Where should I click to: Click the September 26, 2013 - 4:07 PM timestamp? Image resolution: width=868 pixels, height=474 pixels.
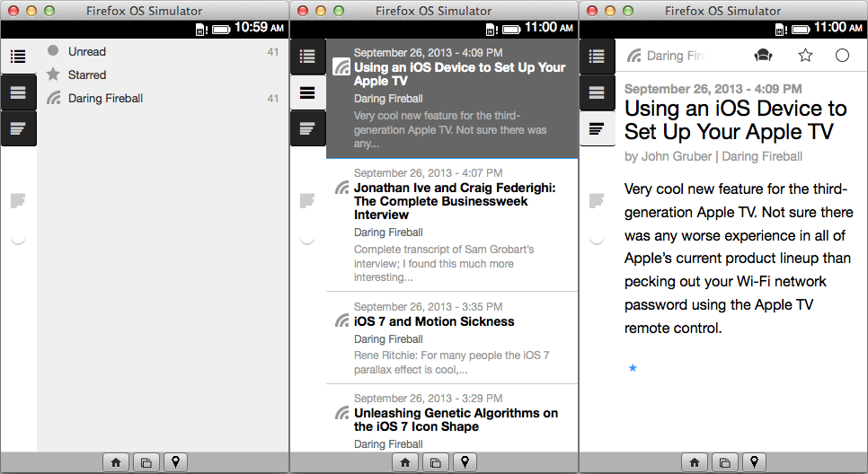428,172
